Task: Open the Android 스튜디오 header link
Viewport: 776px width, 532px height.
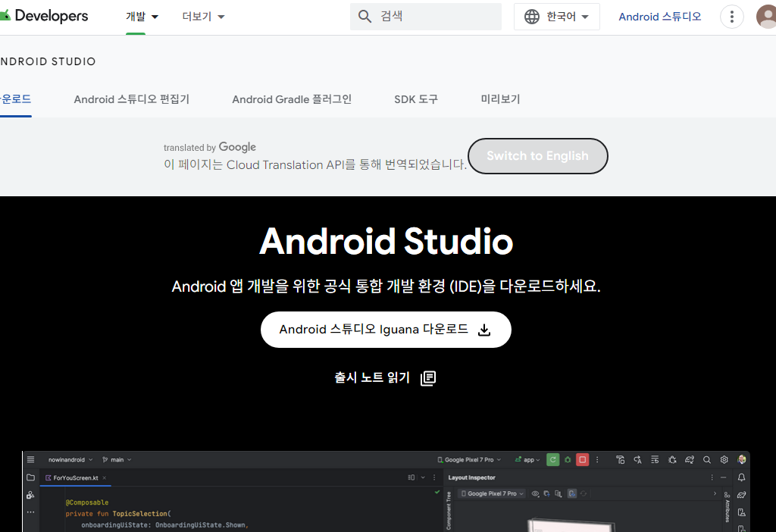Action: 660,17
